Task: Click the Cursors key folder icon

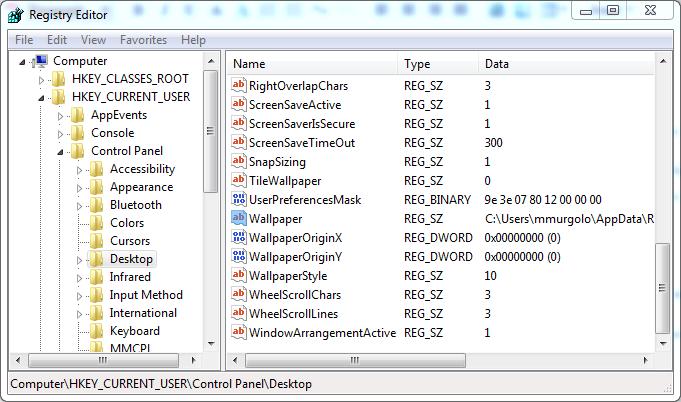Action: pos(96,241)
